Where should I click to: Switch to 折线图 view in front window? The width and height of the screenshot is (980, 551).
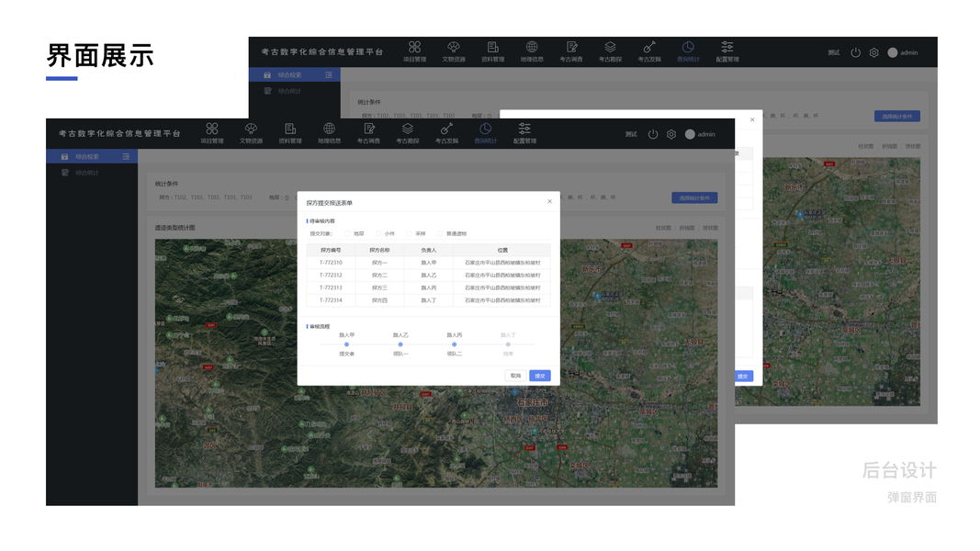coord(686,228)
